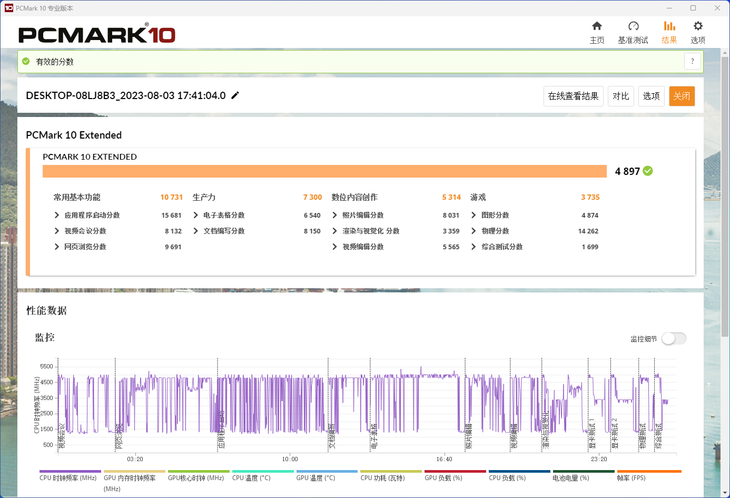
Task: Click the 数位内容创作 score 5 314
Action: pyautogui.click(x=451, y=197)
